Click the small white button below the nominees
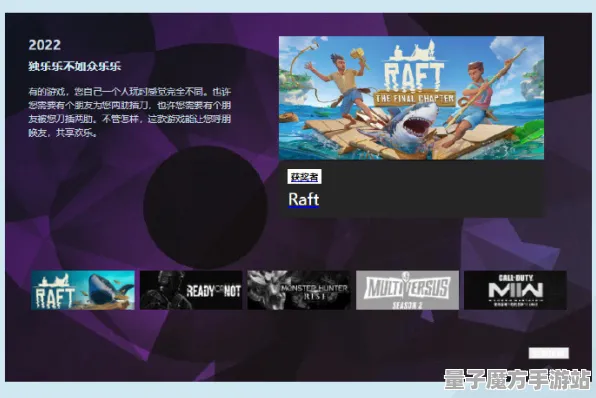Image resolution: width=596 pixels, height=398 pixels. click(x=548, y=353)
